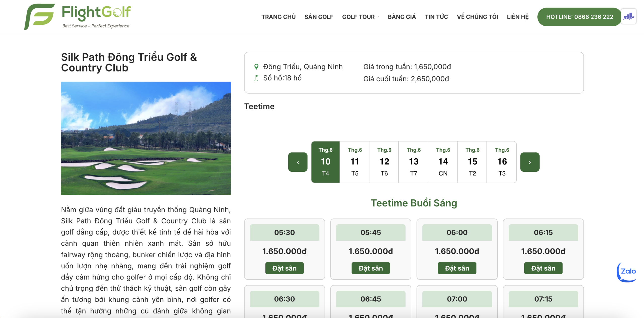Click the 06:30 time slot label

tap(285, 299)
